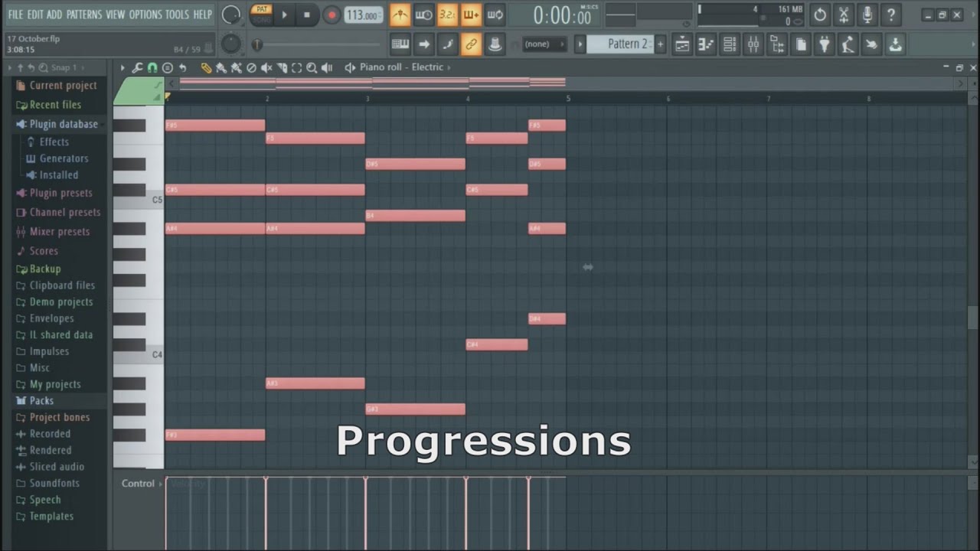
Task: Open piano roll main menu arrow
Action: pyautogui.click(x=122, y=67)
